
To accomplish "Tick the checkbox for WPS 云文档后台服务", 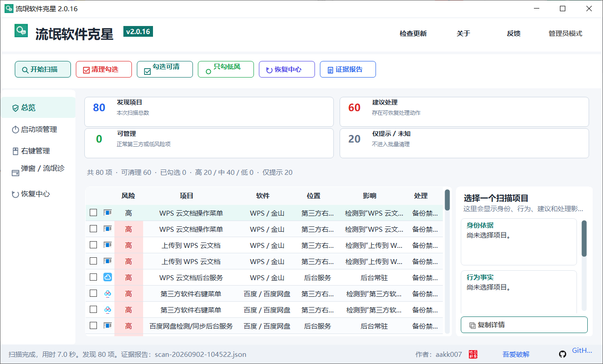I will click(x=93, y=277).
